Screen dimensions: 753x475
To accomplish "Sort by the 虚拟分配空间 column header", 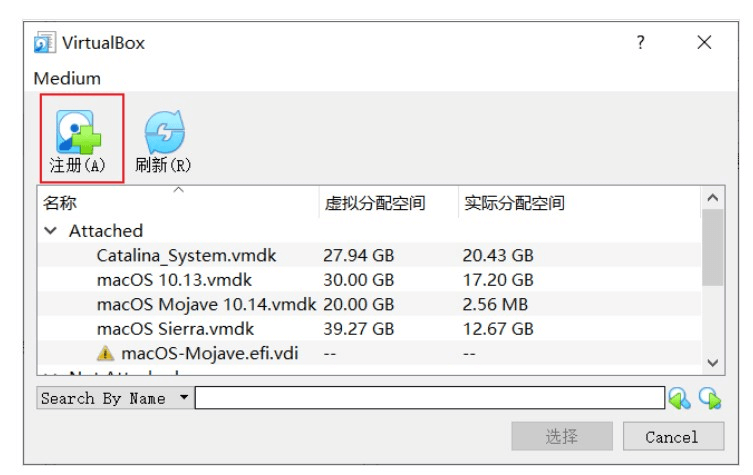I will click(x=389, y=202).
